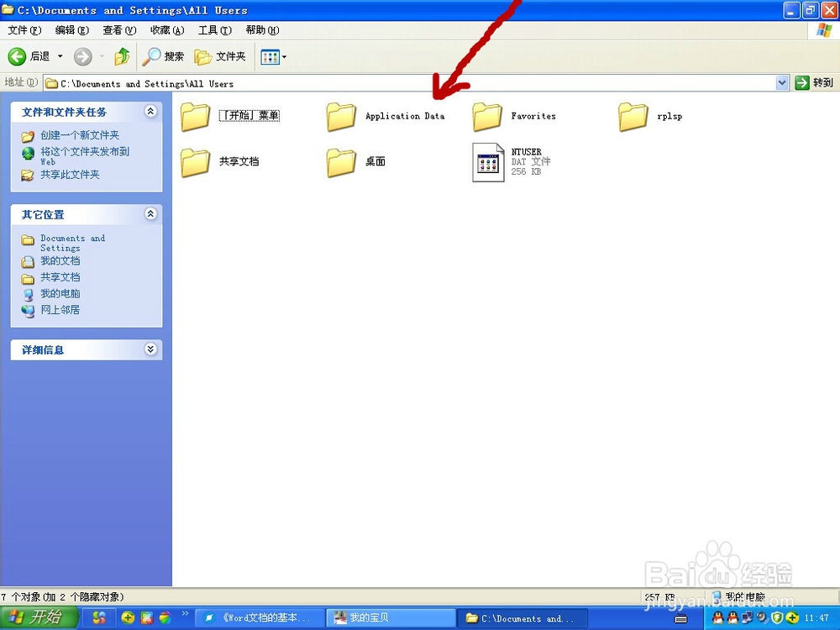
Task: Click the rplsp folder name label
Action: click(669, 116)
